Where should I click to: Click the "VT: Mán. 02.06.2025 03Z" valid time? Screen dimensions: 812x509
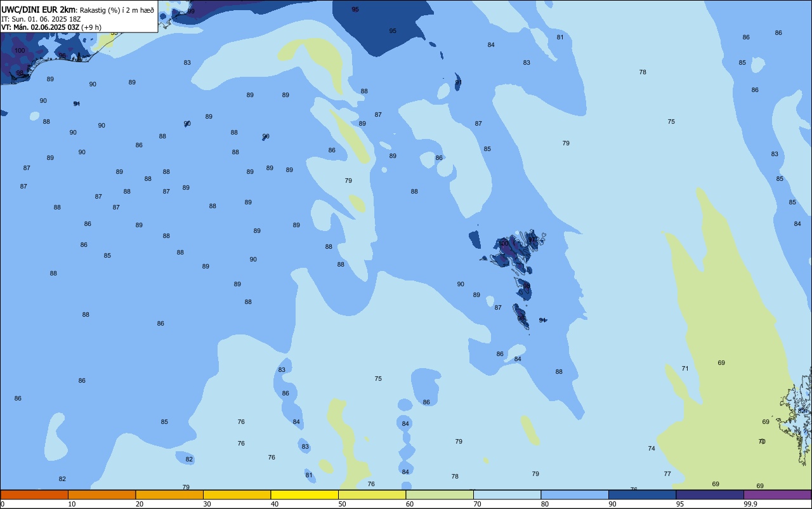(x=40, y=27)
